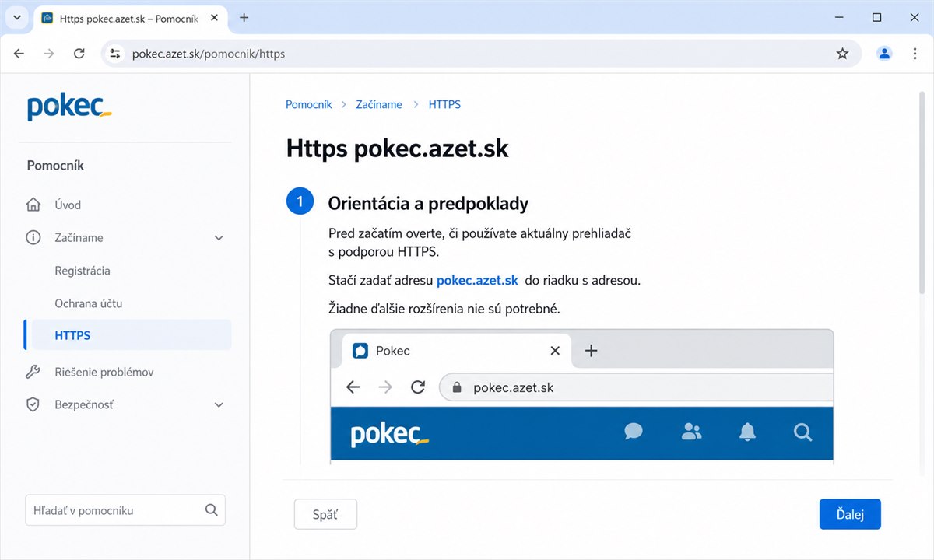Image resolution: width=934 pixels, height=560 pixels.
Task: Collapse the Začíname section chevron
Action: point(219,238)
